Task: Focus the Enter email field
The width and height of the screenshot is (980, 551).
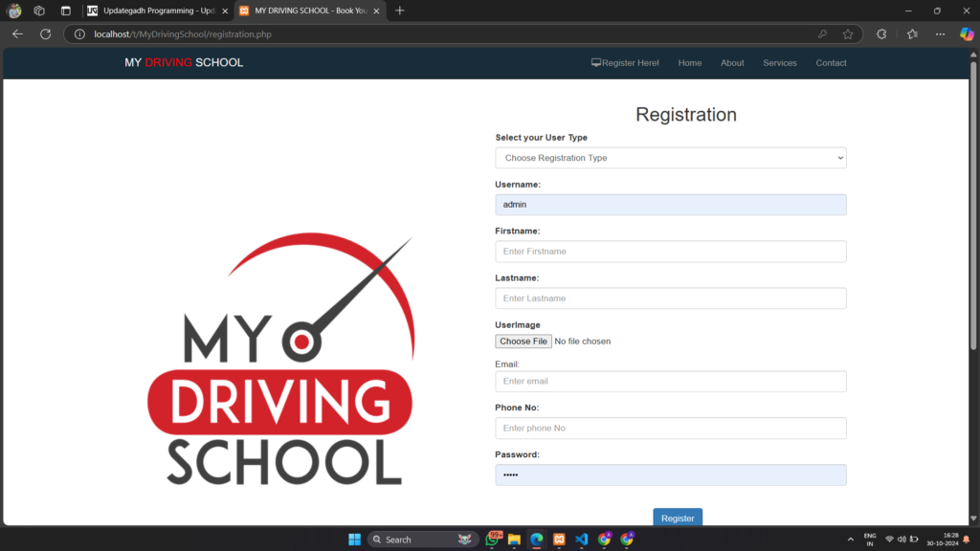Action: (x=671, y=382)
